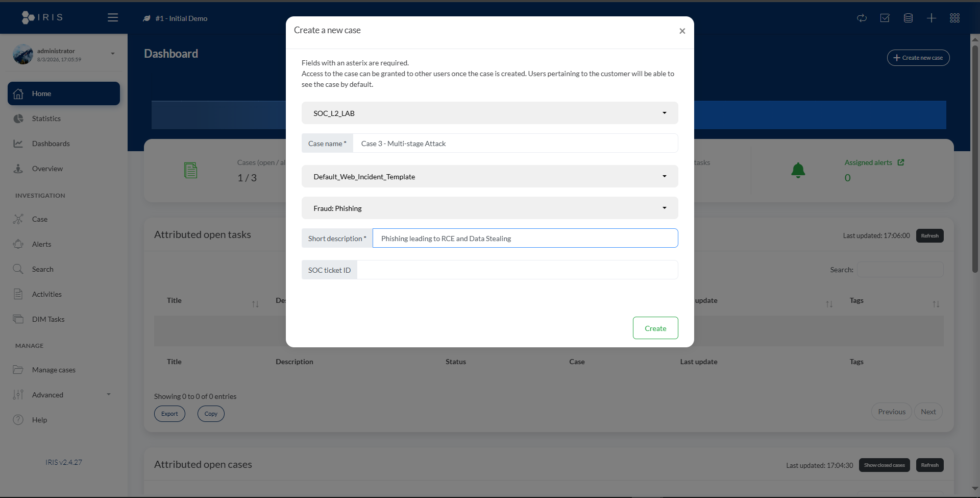Close the Create a new case dialog
Viewport: 980px width, 498px height.
coord(682,31)
